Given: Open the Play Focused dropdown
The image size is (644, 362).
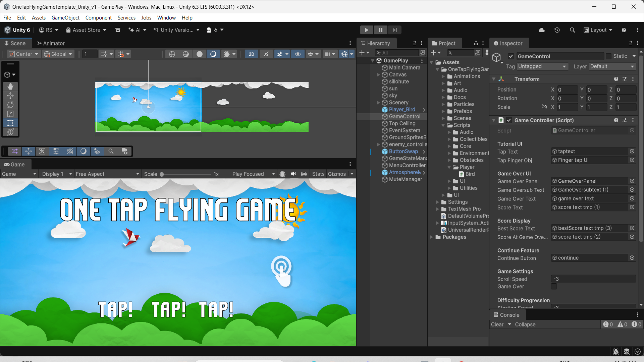Looking at the screenshot, I should [254, 174].
